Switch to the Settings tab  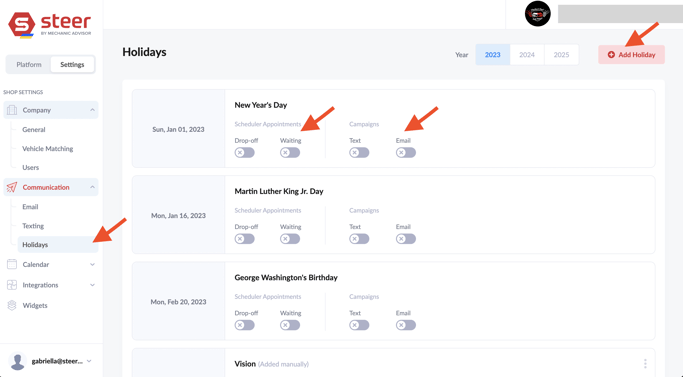point(72,65)
